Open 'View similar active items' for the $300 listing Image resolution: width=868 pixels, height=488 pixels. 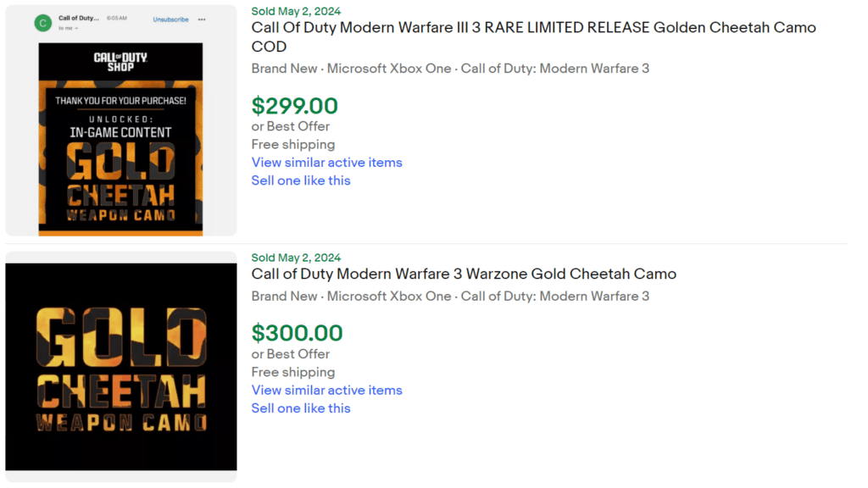326,390
